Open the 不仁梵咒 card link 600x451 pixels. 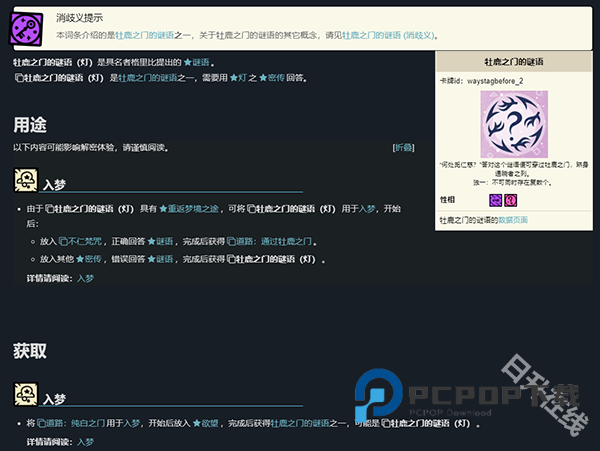[80, 241]
